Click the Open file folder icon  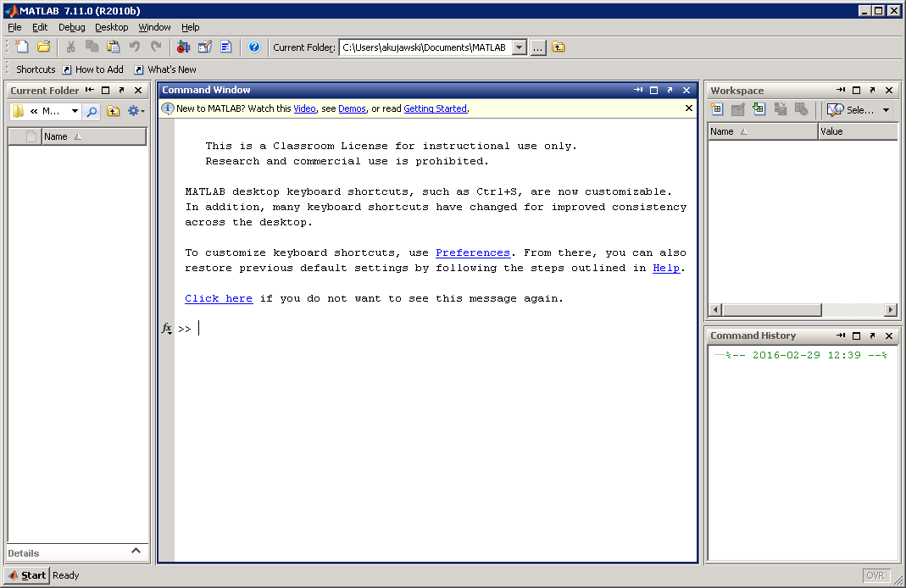click(x=43, y=47)
